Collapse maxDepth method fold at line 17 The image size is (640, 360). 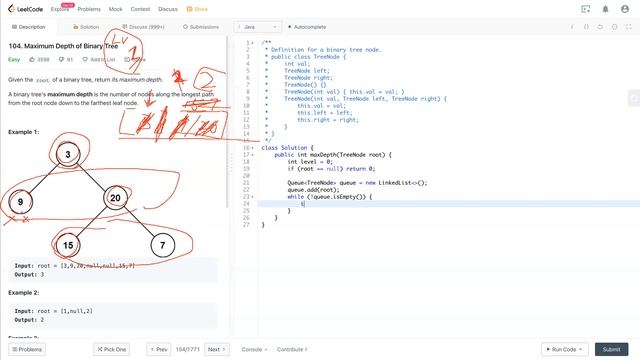(252, 155)
